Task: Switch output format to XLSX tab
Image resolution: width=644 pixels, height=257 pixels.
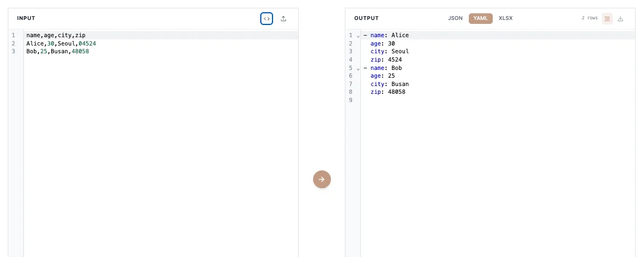Action: coord(506,18)
